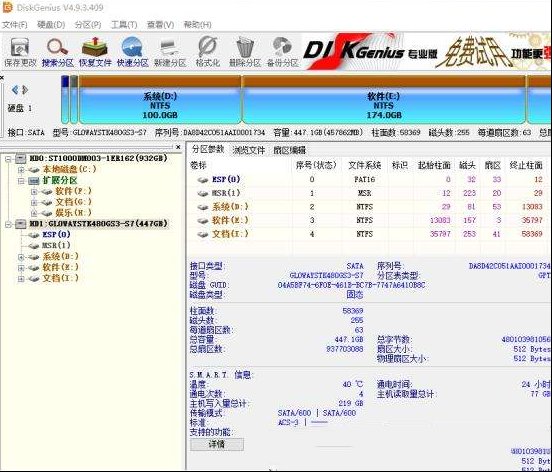
Task: Click the 详情 SMART details button
Action: 217,444
